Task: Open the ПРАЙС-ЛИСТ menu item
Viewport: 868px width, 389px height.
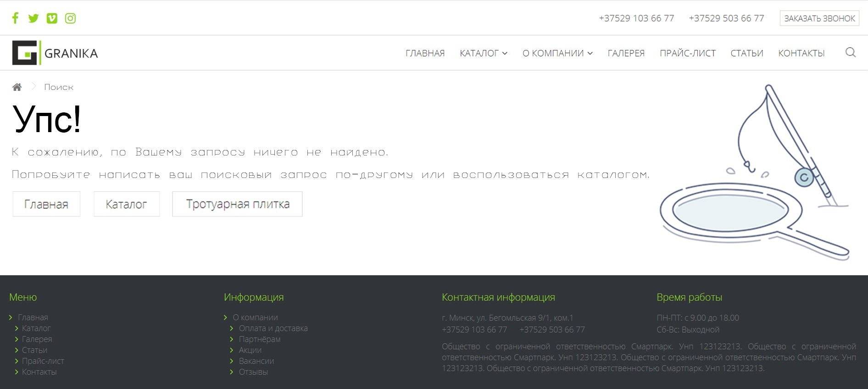Action: [687, 53]
